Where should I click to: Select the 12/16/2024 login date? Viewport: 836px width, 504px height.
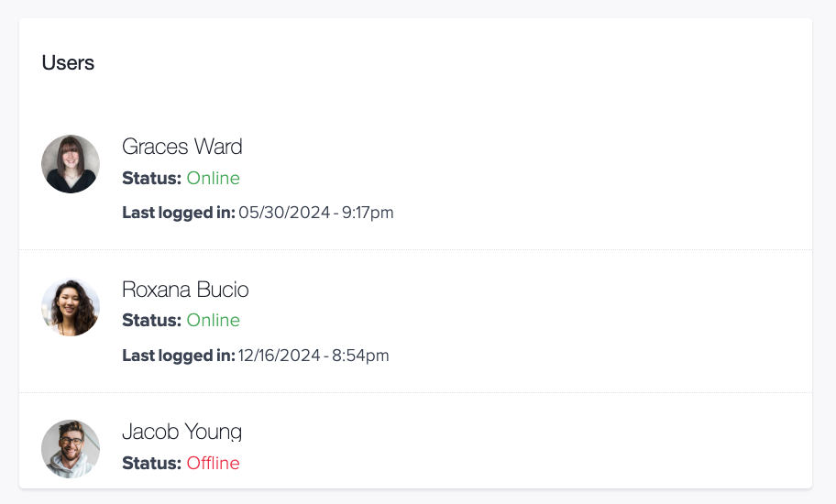coord(280,356)
